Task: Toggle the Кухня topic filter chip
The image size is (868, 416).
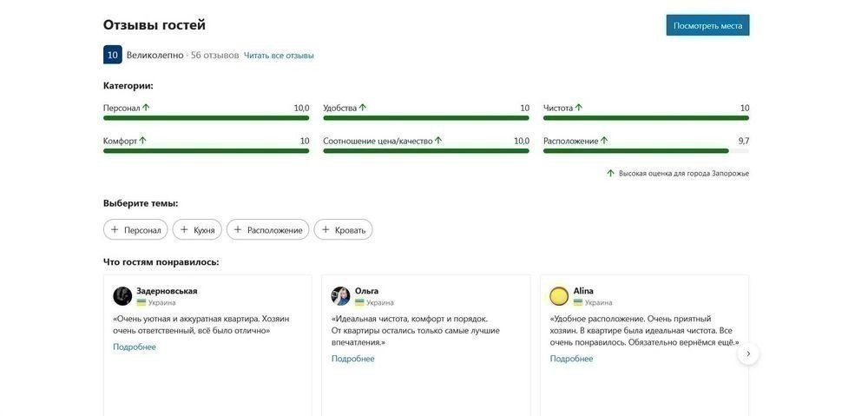Action: 197,230
